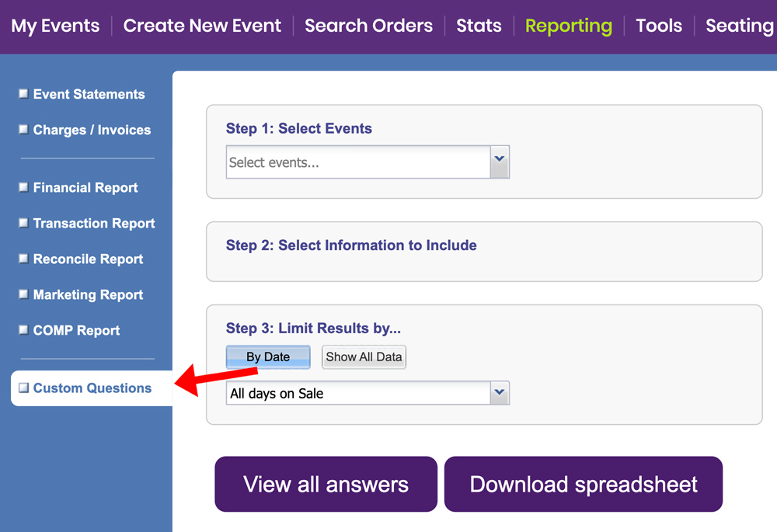Expand the All days on Sale arrow

click(500, 393)
